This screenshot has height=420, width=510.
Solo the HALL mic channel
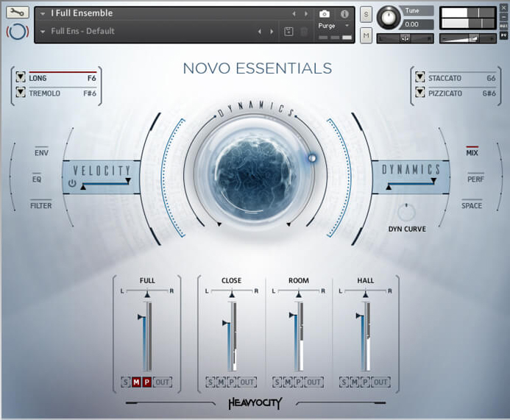pyautogui.click(x=344, y=382)
